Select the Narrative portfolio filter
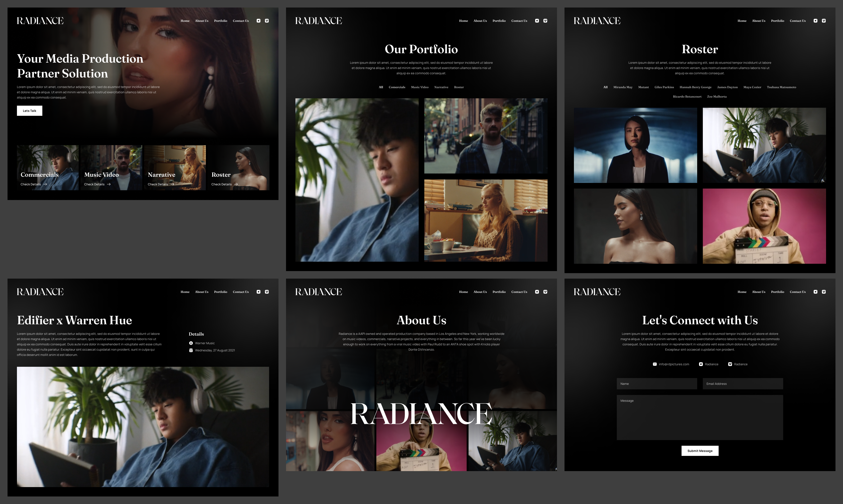Viewport: 843px width, 504px height. pos(441,87)
